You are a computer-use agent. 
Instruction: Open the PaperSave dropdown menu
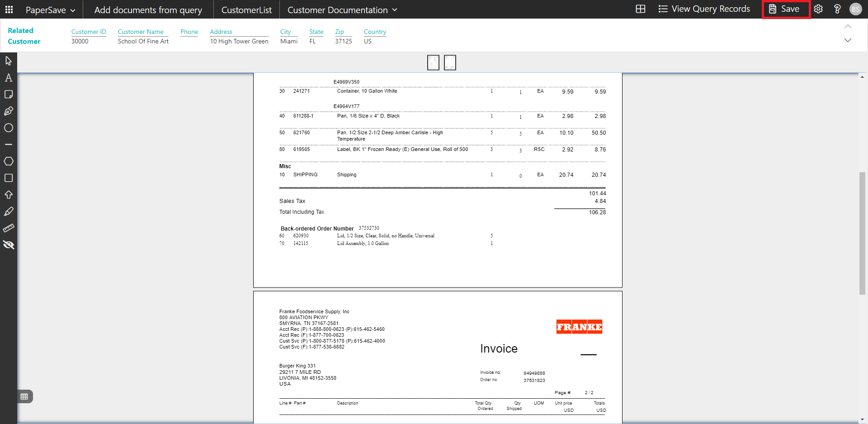point(50,10)
